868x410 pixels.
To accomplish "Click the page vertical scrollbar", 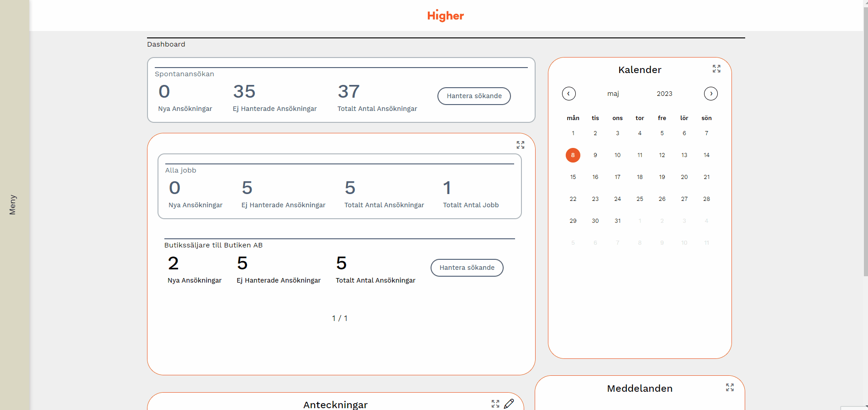I will [865, 137].
